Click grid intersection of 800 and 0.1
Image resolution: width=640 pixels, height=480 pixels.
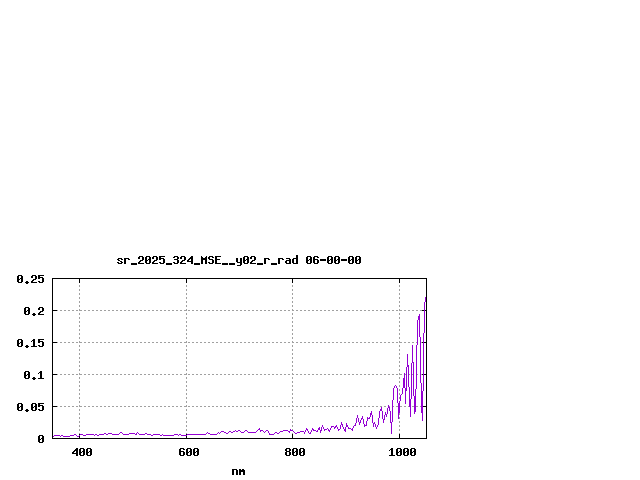[293, 375]
